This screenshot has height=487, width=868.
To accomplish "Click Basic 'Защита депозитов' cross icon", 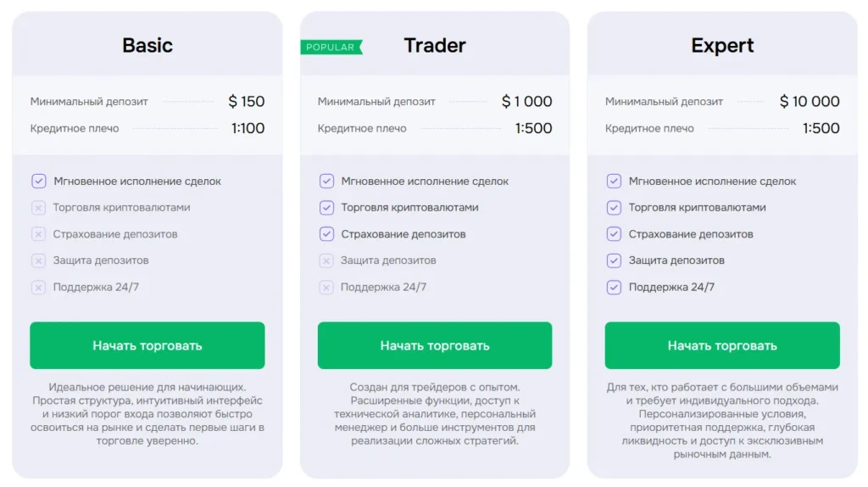I will coord(39,260).
